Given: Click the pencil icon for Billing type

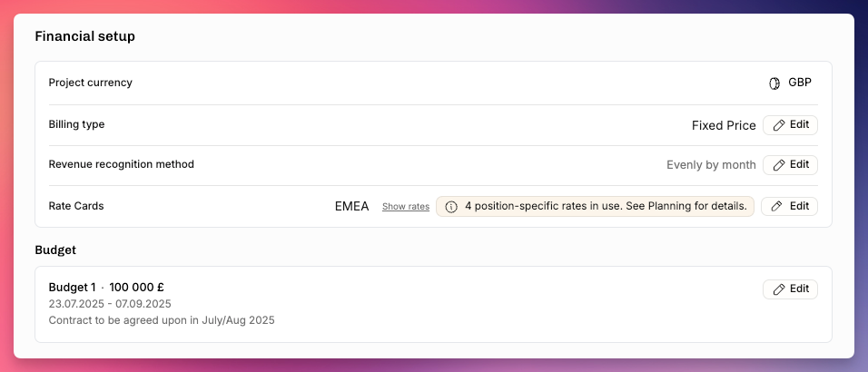Looking at the screenshot, I should pyautogui.click(x=779, y=125).
